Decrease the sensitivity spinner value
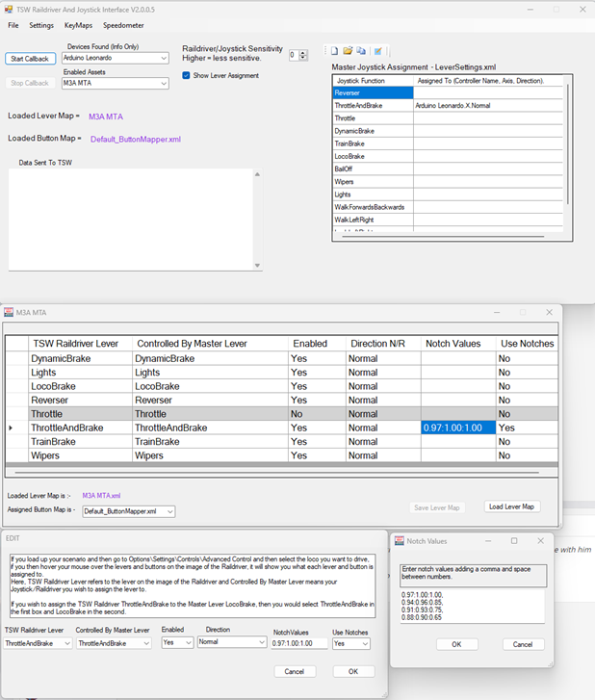Screen dimensions: 595x700 (x=303, y=58)
